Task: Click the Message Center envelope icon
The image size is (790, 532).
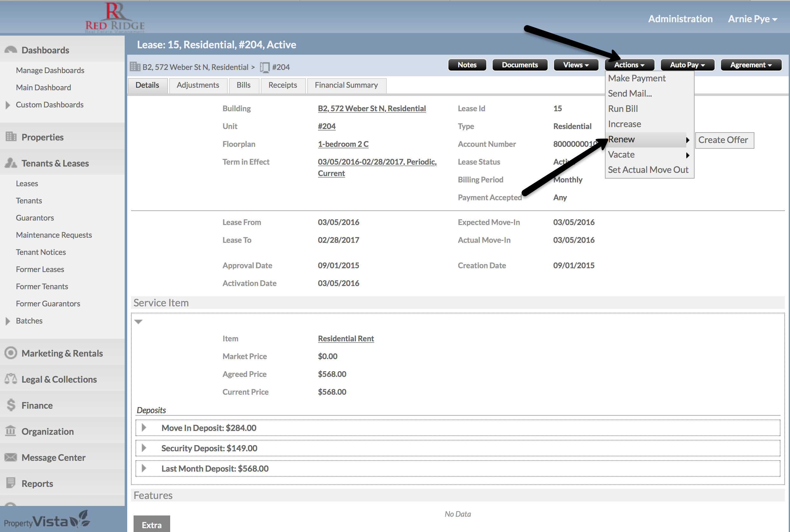Action: click(10, 457)
